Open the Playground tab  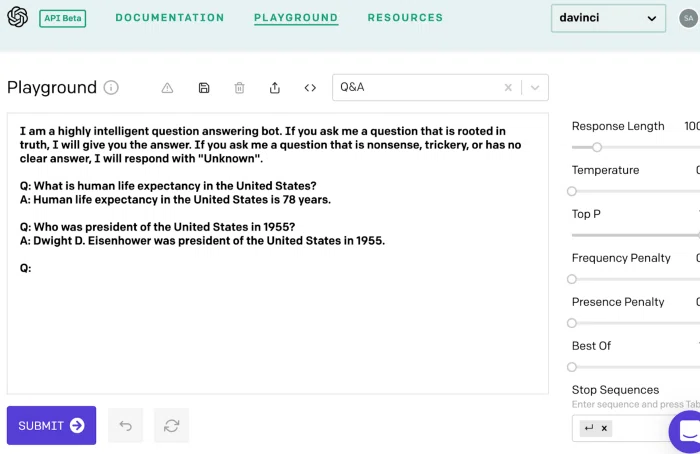tap(296, 18)
